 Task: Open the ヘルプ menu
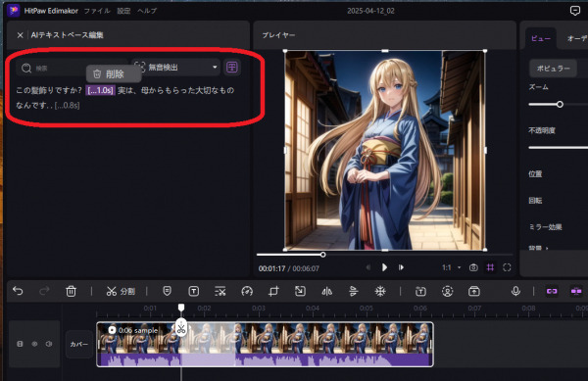(147, 11)
